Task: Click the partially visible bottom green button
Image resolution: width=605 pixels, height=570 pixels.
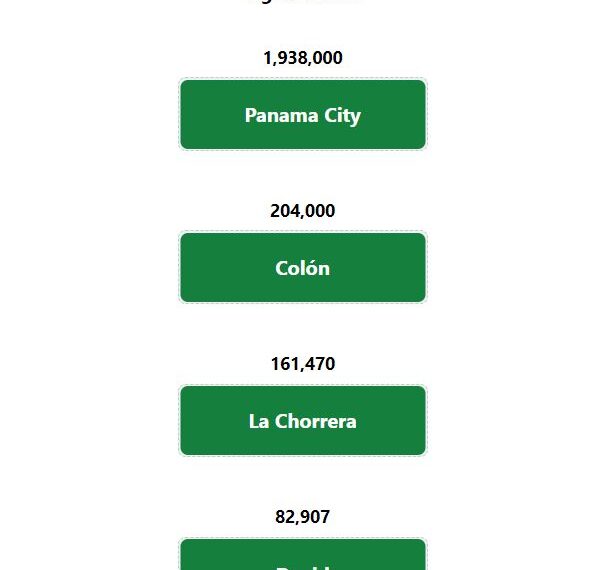Action: tap(303, 555)
